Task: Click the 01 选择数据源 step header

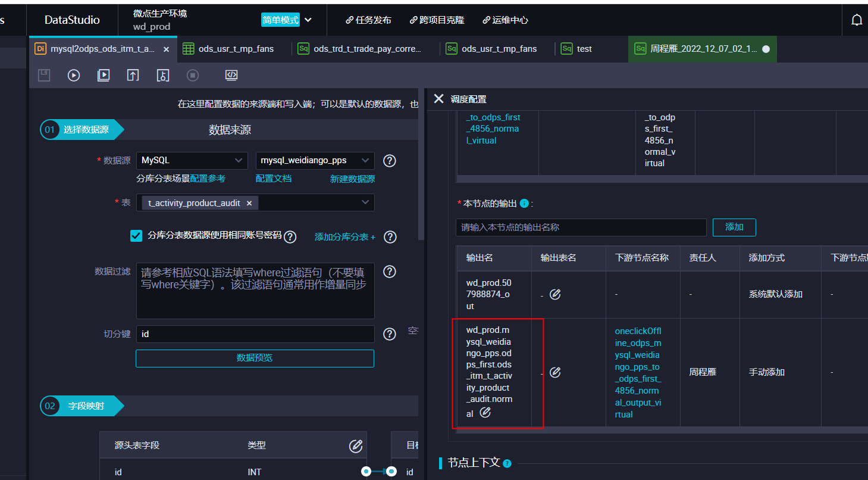Action: click(x=82, y=130)
